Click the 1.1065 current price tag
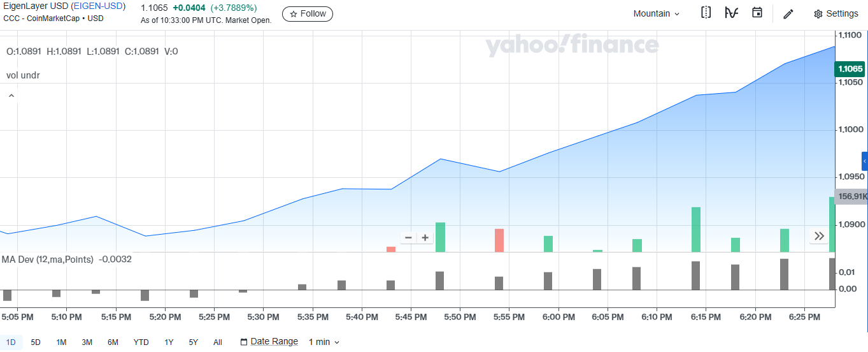The width and height of the screenshot is (868, 352). pos(850,69)
